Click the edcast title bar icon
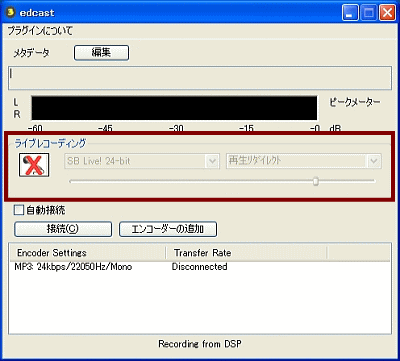The width and height of the screenshot is (400, 361). click(11, 13)
